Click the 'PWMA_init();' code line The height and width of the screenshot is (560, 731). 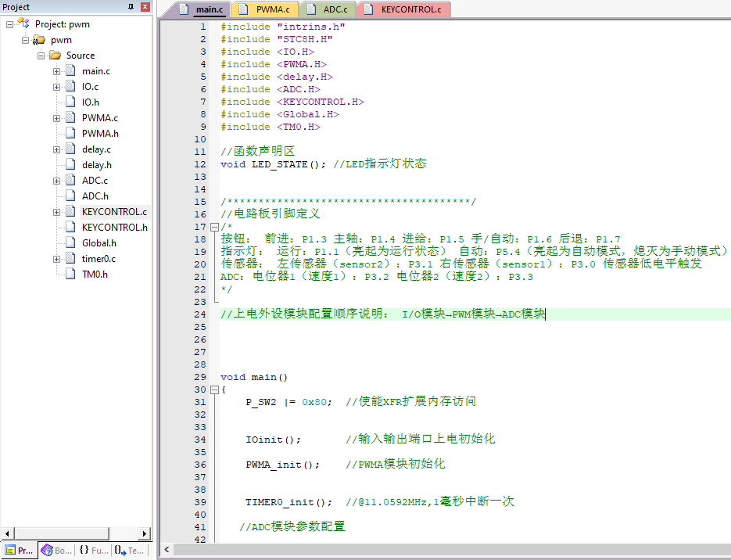282,465
